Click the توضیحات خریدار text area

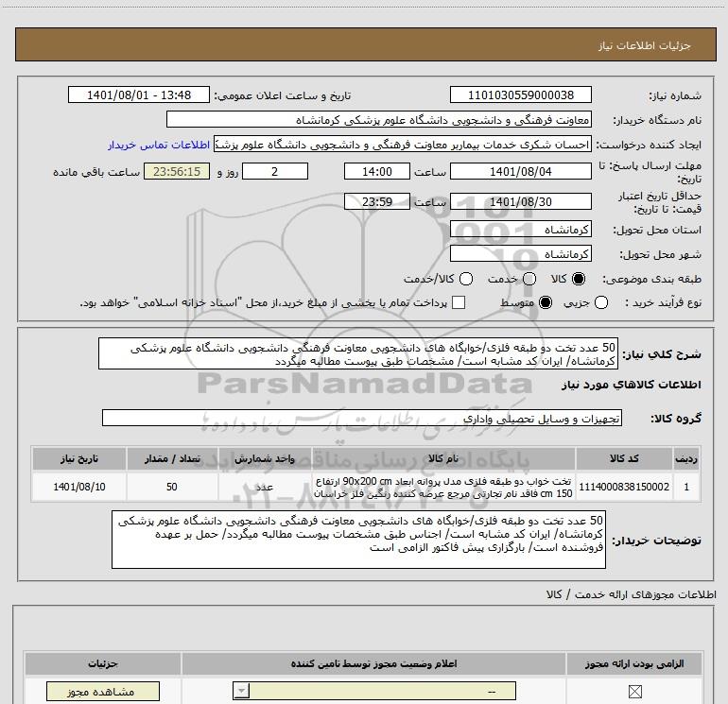click(x=358, y=540)
